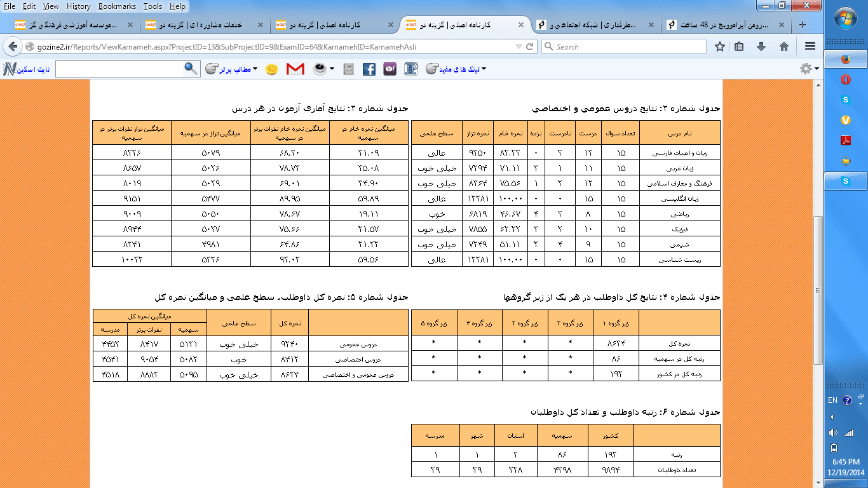Expand the address bar history dropdown arrow
This screenshot has width=868, height=488.
click(x=519, y=47)
